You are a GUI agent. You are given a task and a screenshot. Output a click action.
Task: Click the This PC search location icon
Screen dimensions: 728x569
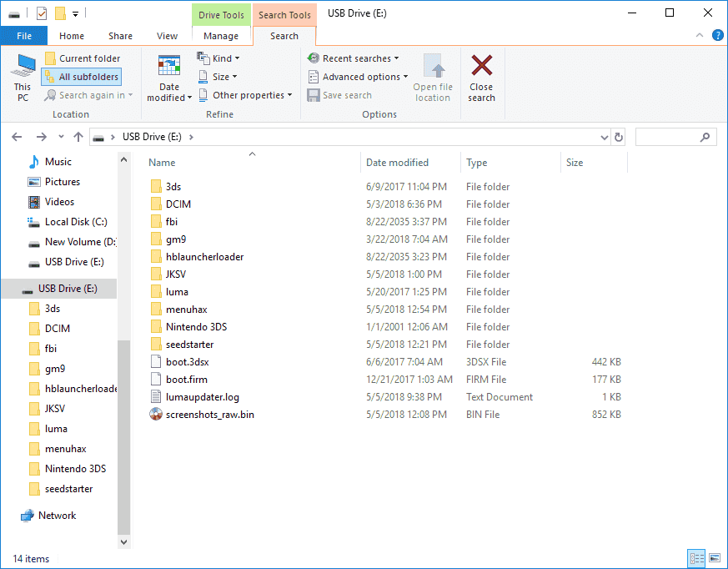coord(23,78)
